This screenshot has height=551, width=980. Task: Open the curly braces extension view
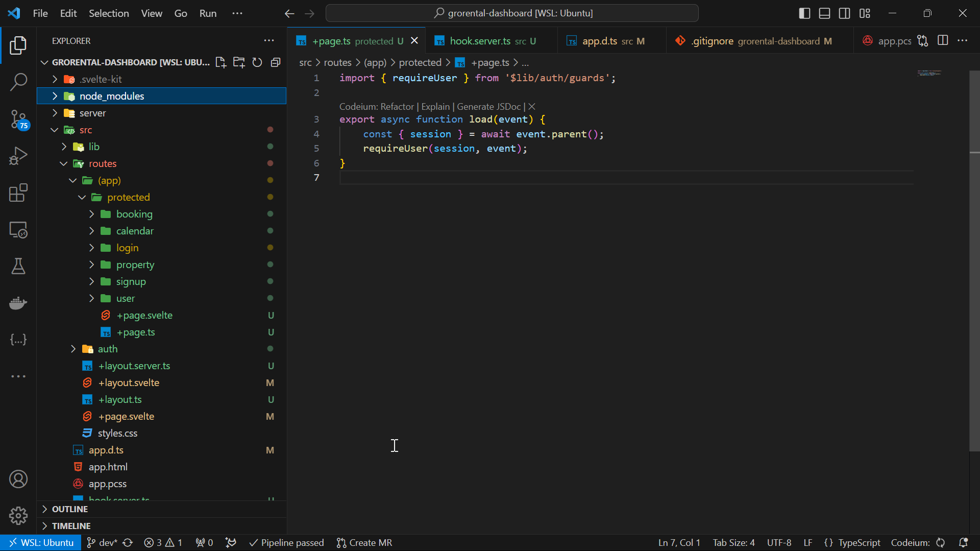click(x=18, y=340)
